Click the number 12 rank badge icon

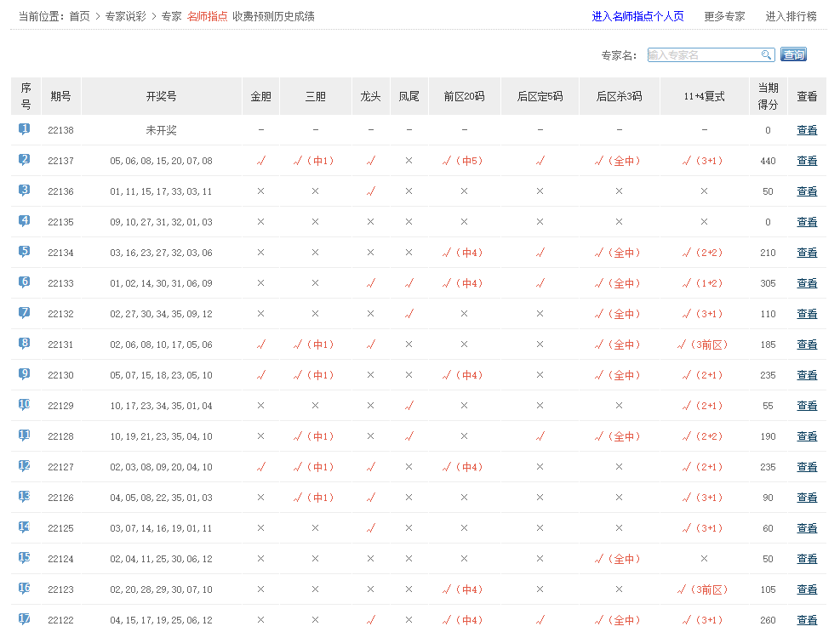point(25,466)
